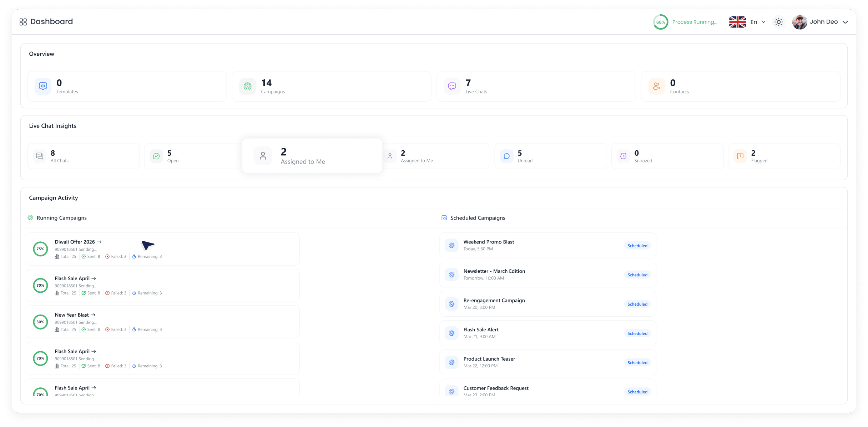Switch to the Running Campaigns section
This screenshot has height=427, width=868.
tap(61, 218)
